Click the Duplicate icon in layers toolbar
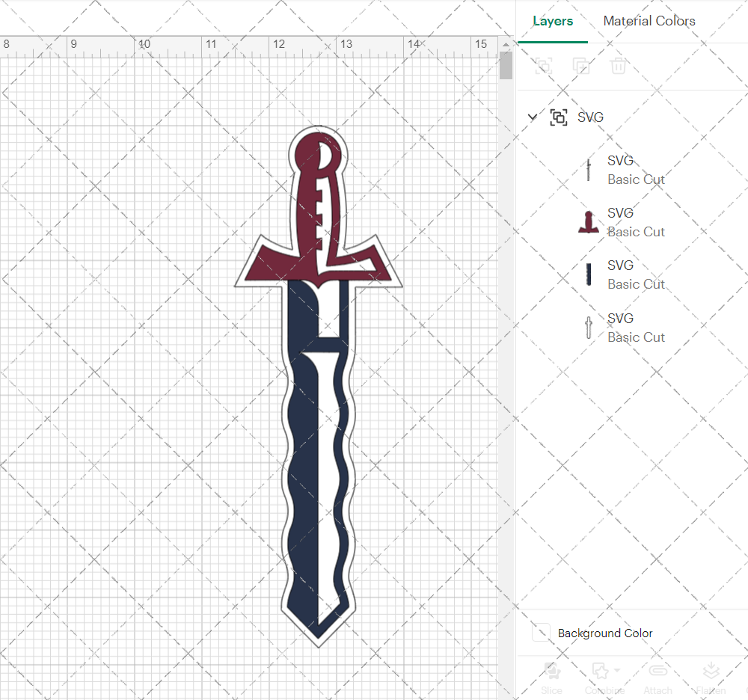 click(x=580, y=66)
